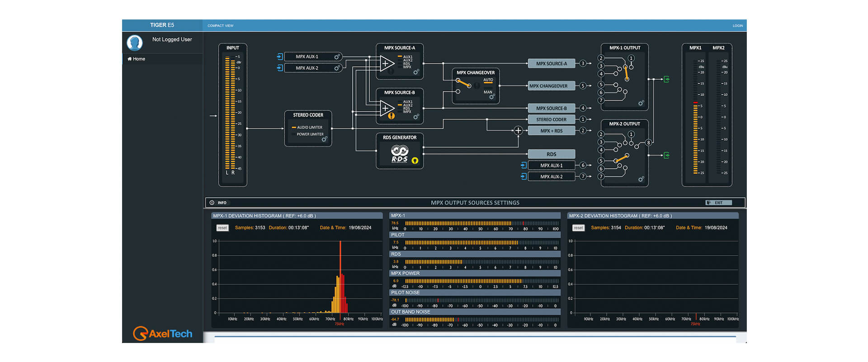The image size is (868, 362).
Task: Open MPX AUX-2 input settings gear
Action: coord(337,68)
